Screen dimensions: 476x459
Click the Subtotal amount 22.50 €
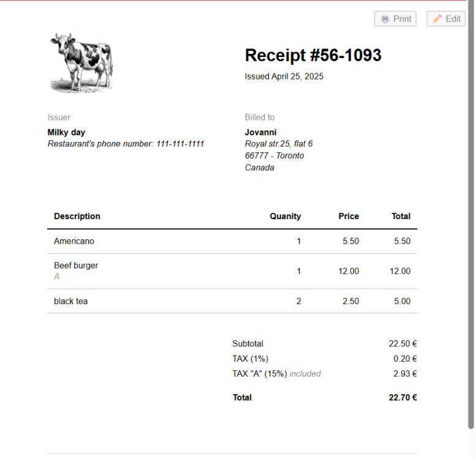click(x=402, y=344)
